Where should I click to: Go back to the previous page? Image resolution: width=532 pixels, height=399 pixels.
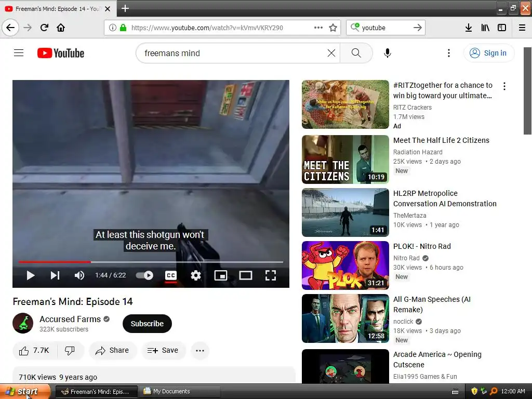(x=10, y=28)
